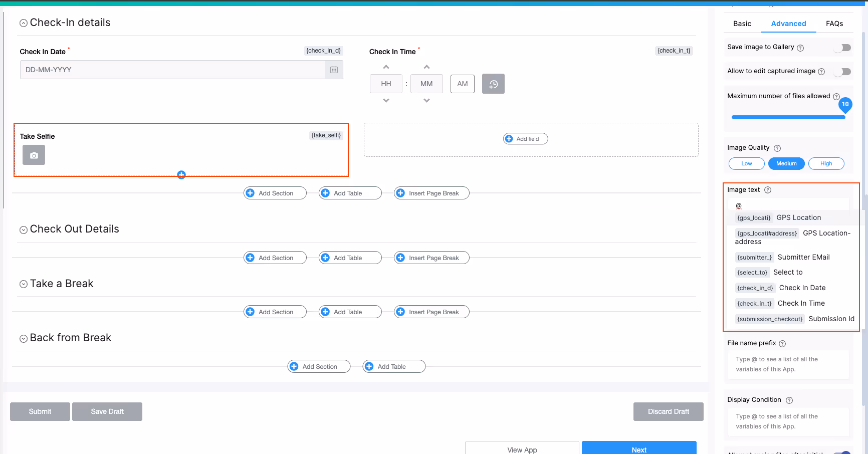
Task: Enable the Save image to Gallery toggle
Action: (x=842, y=48)
